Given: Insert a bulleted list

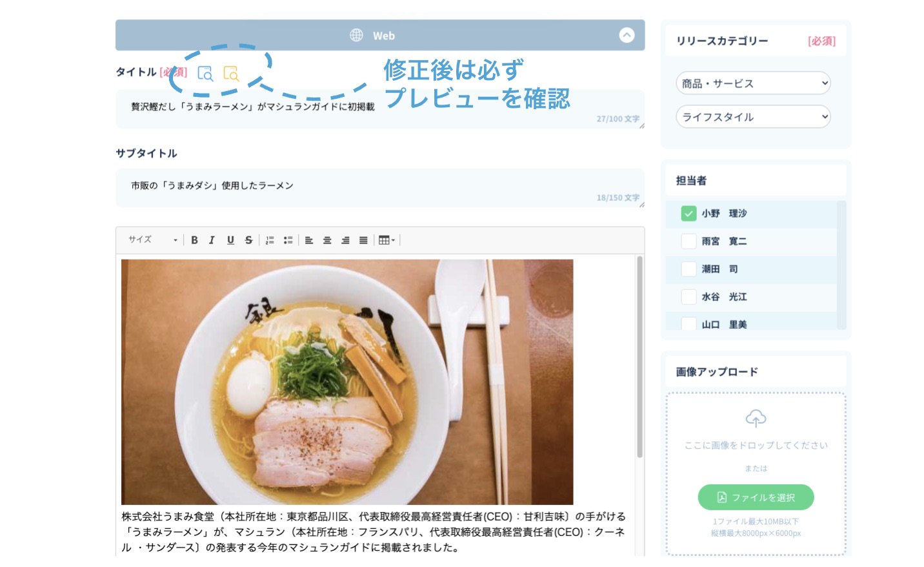Looking at the screenshot, I should click(x=288, y=240).
